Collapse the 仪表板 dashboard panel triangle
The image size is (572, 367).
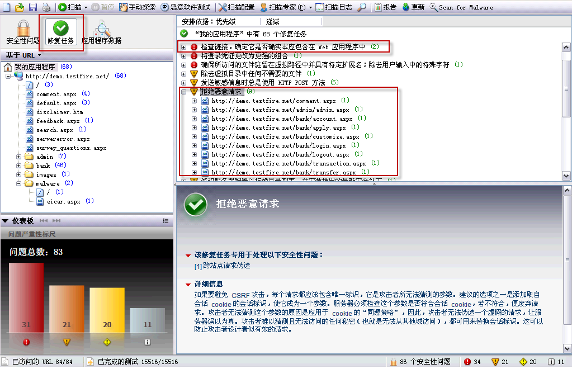pyautogui.click(x=5, y=221)
